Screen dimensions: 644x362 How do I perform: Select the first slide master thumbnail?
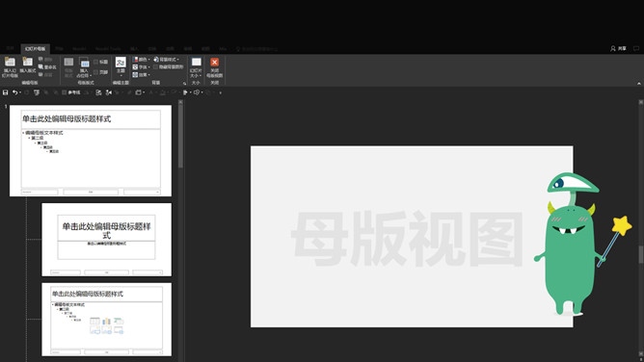[91, 150]
